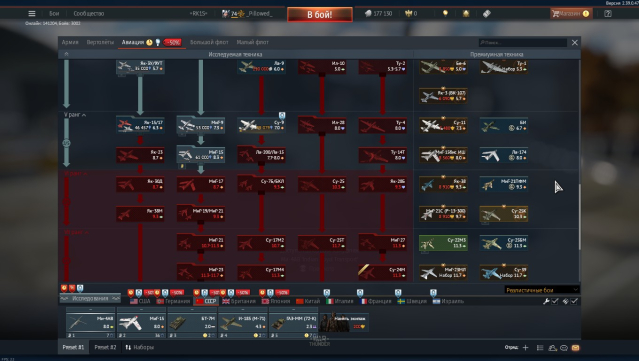Click the vehicle search input field
The height and width of the screenshot is (361, 639).
pyautogui.click(x=523, y=42)
